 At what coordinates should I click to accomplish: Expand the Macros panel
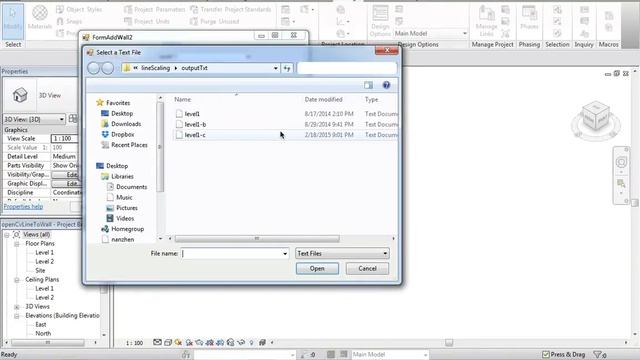click(609, 44)
